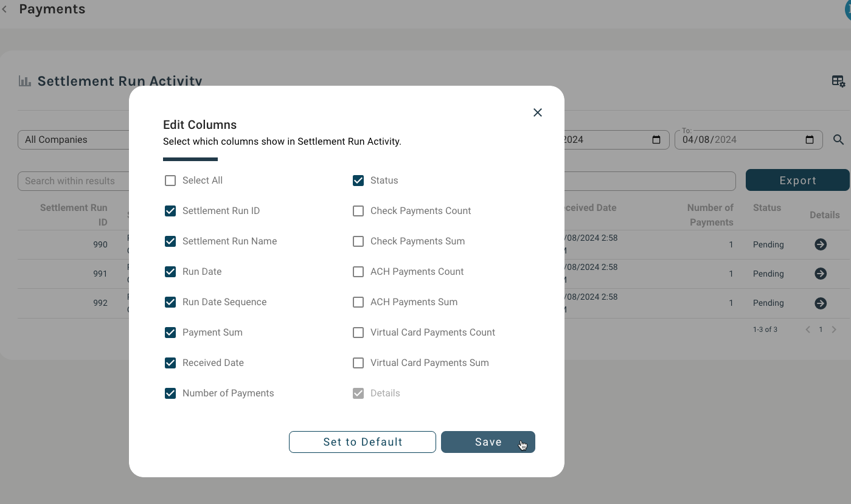The image size is (851, 504).
Task: Open the All Companies dropdown
Action: 73,140
